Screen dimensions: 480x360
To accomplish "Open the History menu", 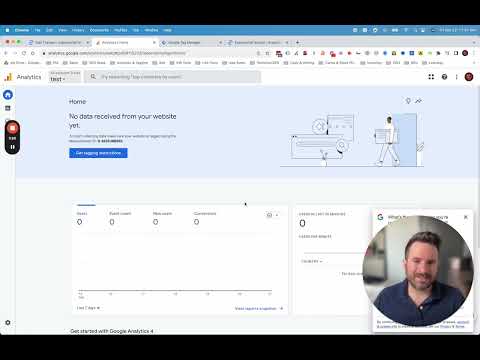I will (78, 30).
